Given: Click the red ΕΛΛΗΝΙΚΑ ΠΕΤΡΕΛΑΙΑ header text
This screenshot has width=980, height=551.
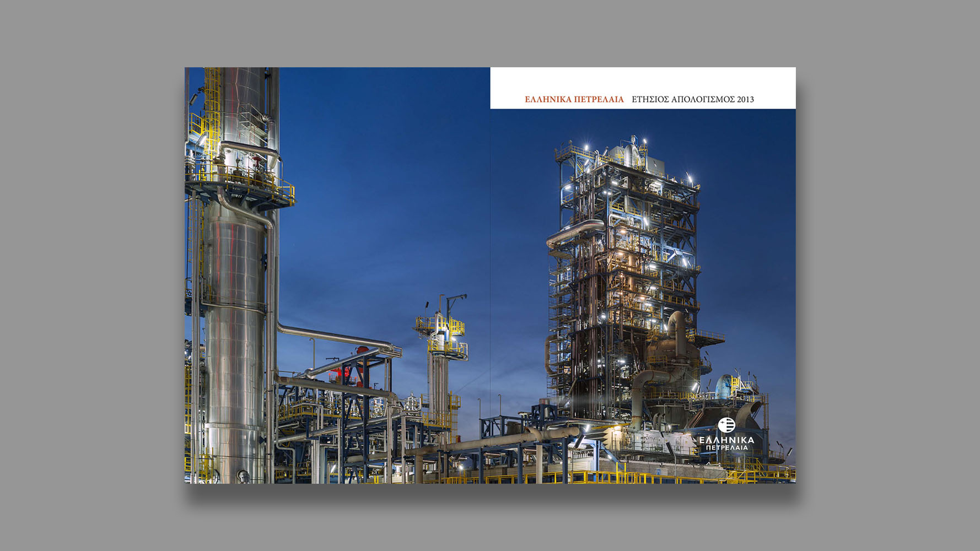Looking at the screenshot, I should pyautogui.click(x=574, y=99).
